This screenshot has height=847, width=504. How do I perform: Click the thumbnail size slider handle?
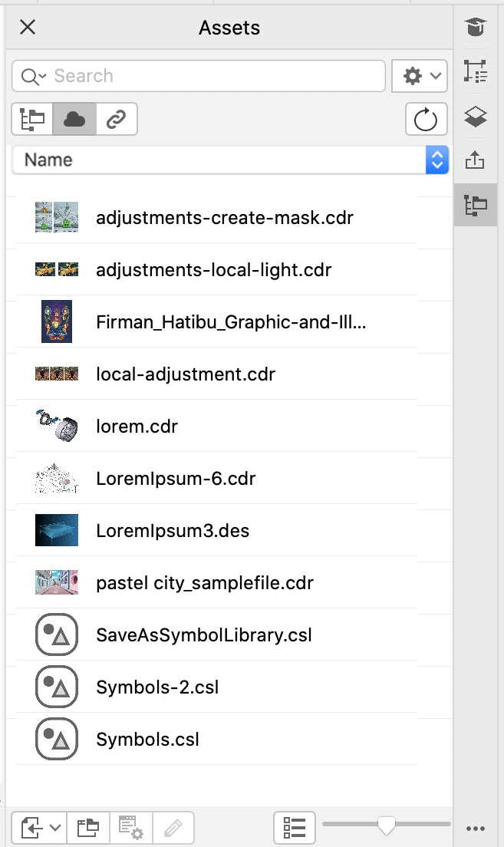pos(387,825)
